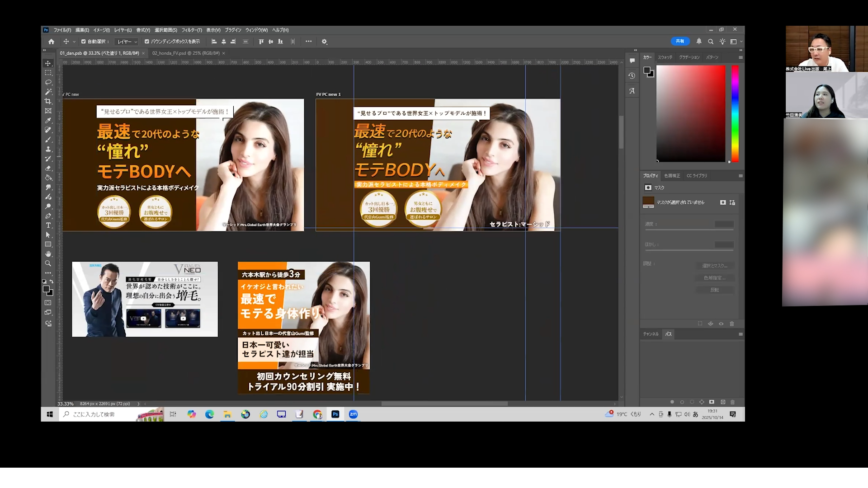The image size is (868, 488).
Task: Click the rainbow hue slider strip
Action: (735, 113)
